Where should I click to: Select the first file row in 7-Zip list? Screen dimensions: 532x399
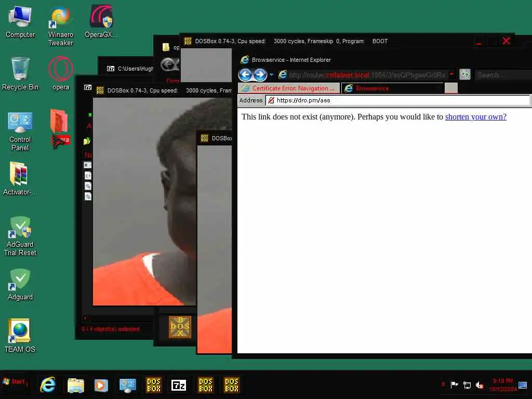point(87,165)
